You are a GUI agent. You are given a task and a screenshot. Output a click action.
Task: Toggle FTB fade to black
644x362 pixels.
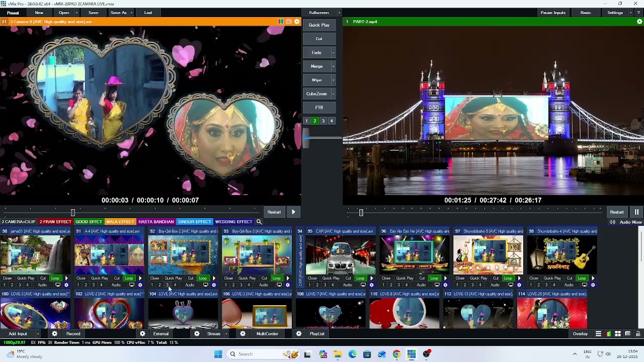[319, 108]
